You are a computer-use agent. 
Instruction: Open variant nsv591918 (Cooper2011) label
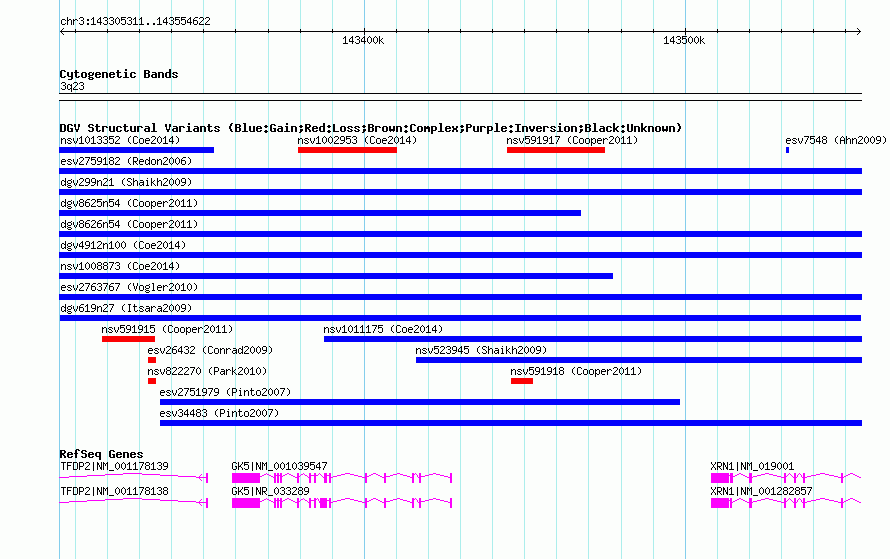[x=576, y=371]
